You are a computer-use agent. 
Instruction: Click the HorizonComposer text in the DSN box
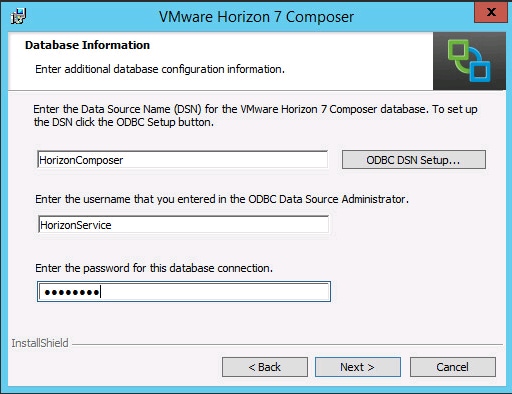(81, 160)
